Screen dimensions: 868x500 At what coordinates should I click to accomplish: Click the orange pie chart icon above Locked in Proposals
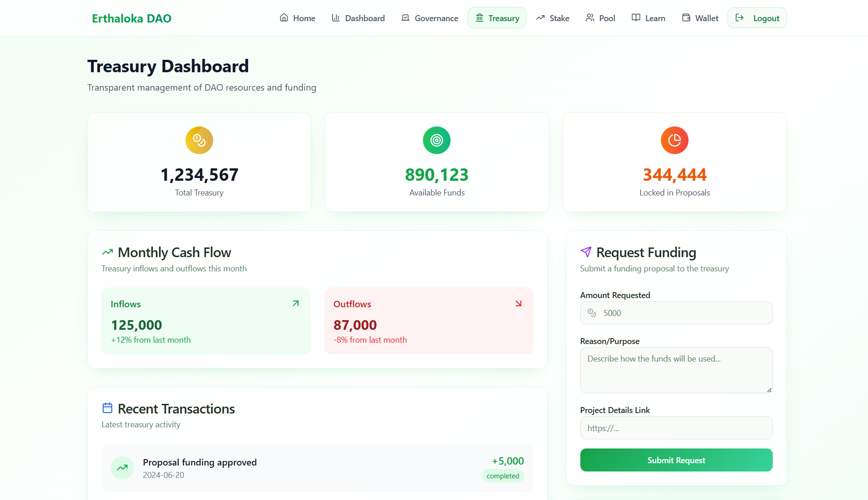click(x=675, y=140)
